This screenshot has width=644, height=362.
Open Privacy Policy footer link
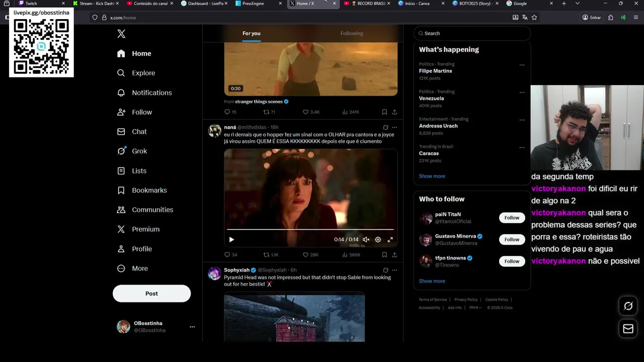pos(466,300)
